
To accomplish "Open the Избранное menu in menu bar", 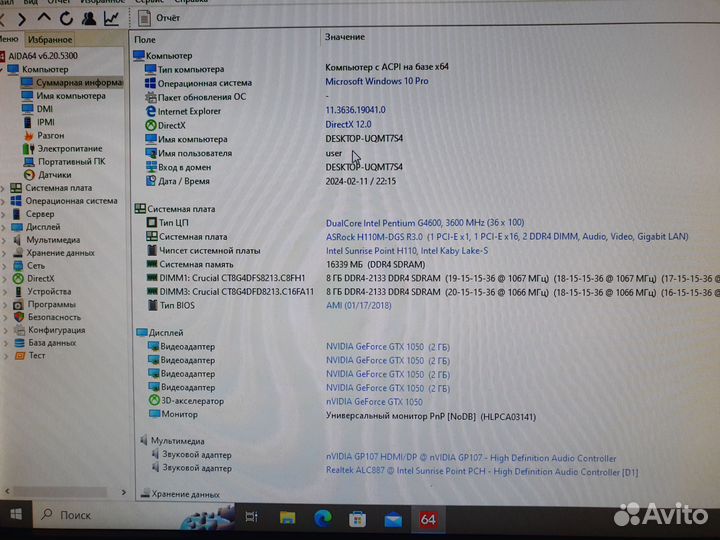I will 102,2.
